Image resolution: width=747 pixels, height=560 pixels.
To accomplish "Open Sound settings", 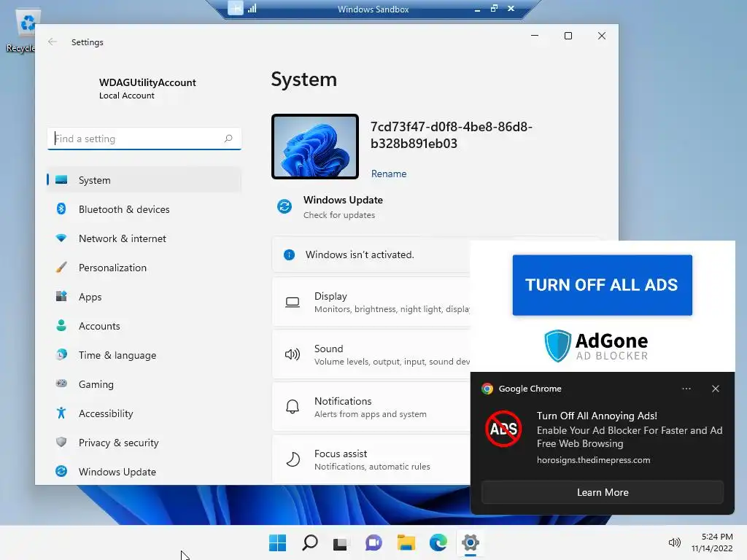I will tap(371, 354).
